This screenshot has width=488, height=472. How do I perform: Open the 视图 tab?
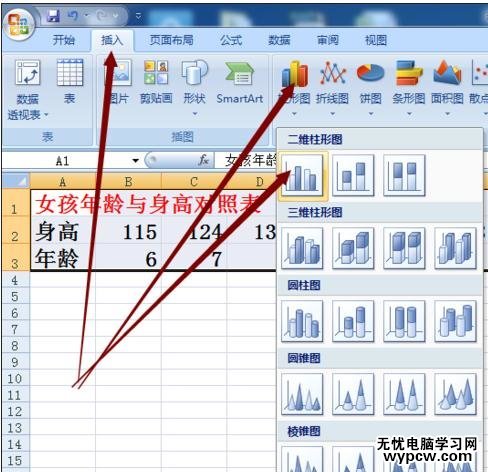pyautogui.click(x=376, y=40)
